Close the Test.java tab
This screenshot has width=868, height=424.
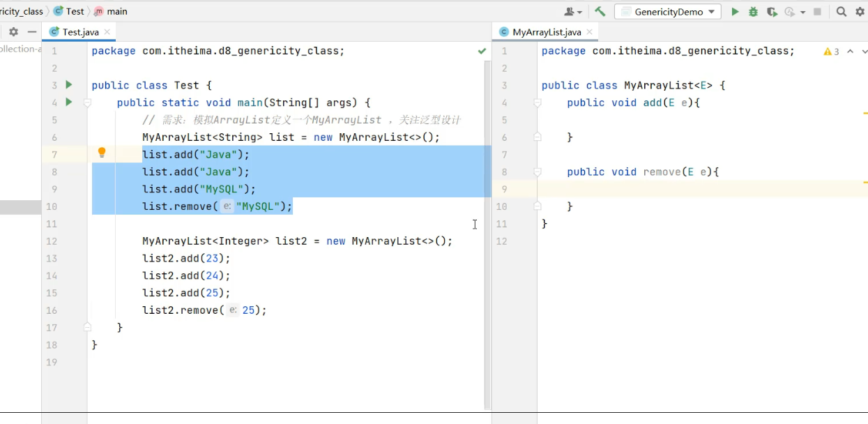point(107,32)
